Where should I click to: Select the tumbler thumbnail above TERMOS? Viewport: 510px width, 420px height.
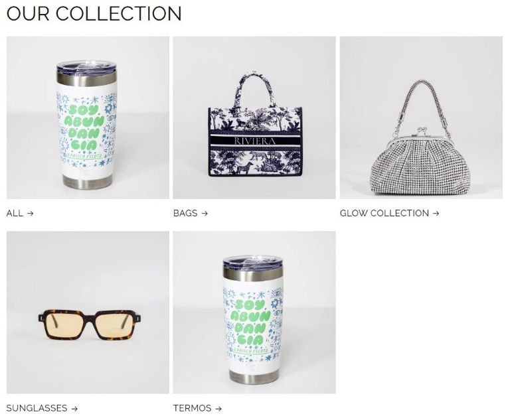pyautogui.click(x=254, y=313)
